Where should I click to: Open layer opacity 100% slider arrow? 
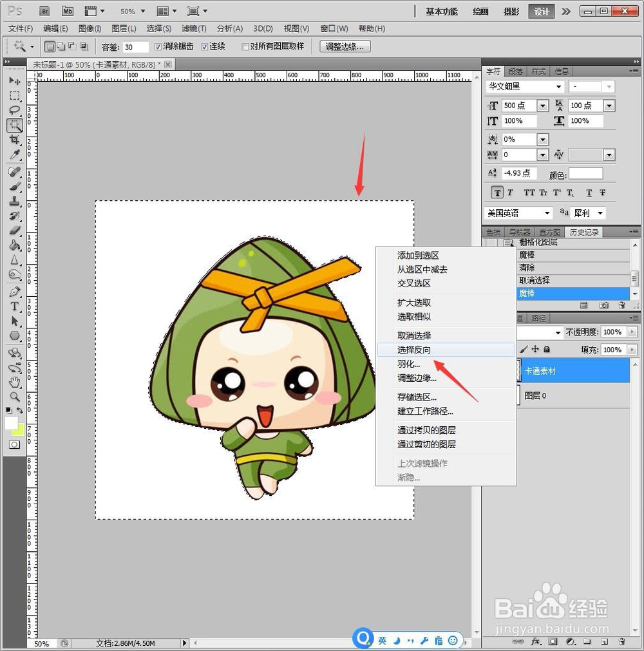coord(632,332)
